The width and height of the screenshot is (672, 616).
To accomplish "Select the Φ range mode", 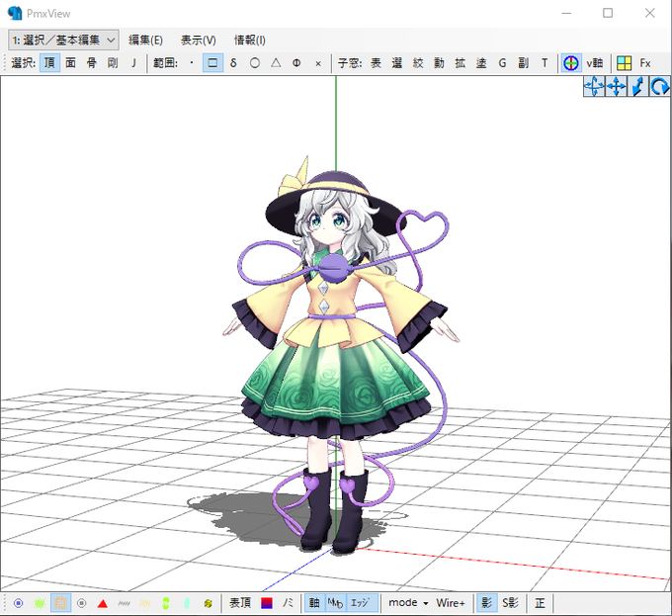I will pos(296,63).
